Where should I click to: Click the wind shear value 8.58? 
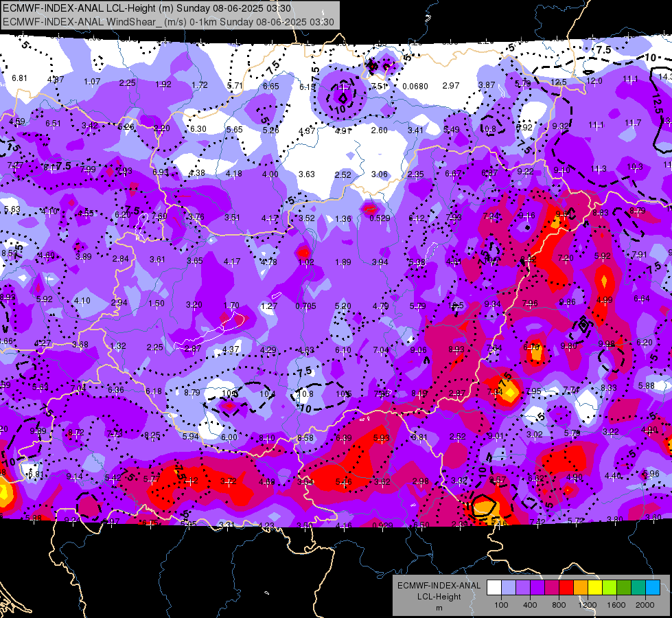pos(305,438)
